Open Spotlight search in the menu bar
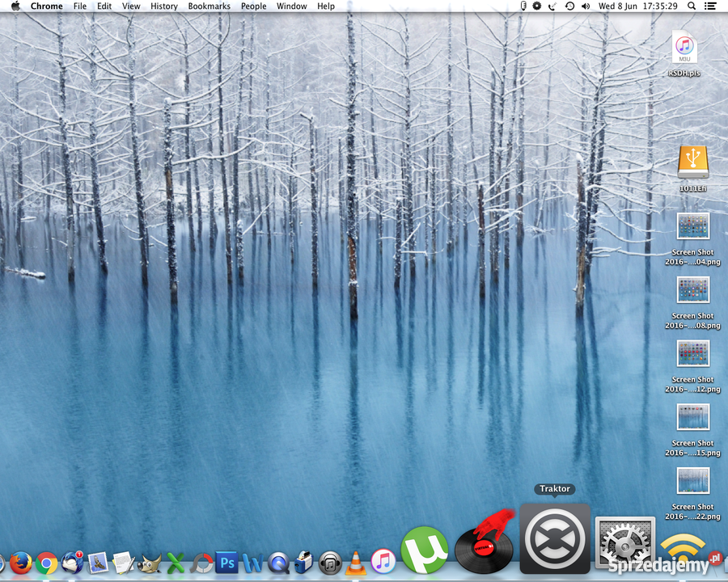This screenshot has width=728, height=582. [692, 6]
